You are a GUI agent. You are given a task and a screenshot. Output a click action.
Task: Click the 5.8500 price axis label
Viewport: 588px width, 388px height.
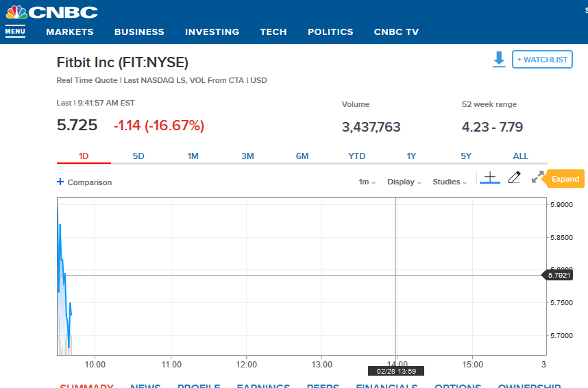(561, 237)
